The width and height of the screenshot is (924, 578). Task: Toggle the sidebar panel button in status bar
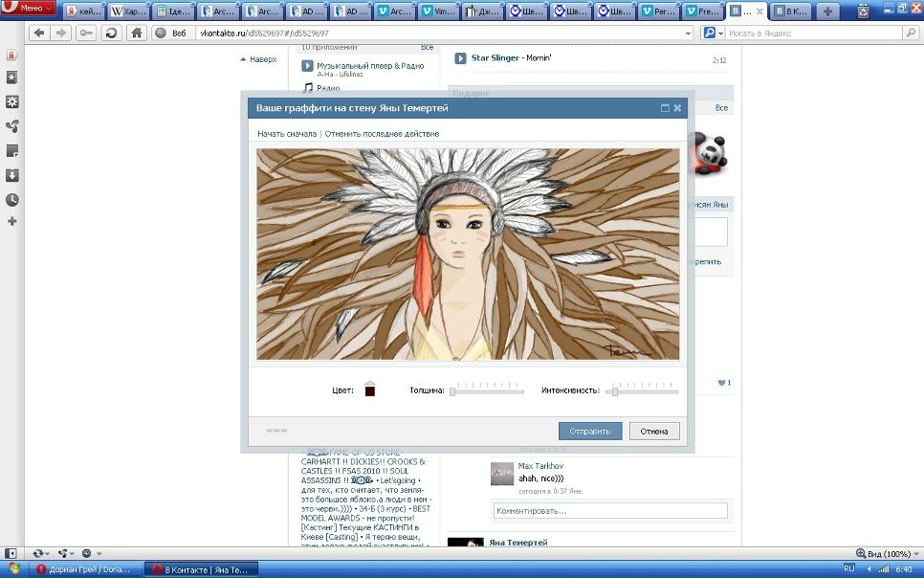tap(11, 553)
